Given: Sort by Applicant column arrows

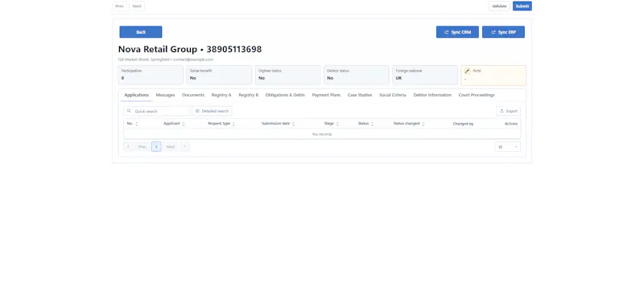Looking at the screenshot, I should pyautogui.click(x=184, y=124).
